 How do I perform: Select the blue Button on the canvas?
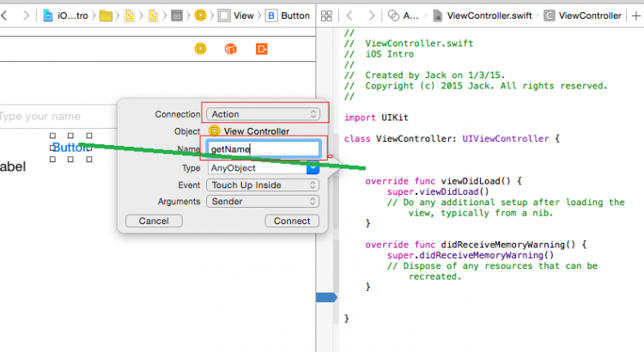pos(69,148)
